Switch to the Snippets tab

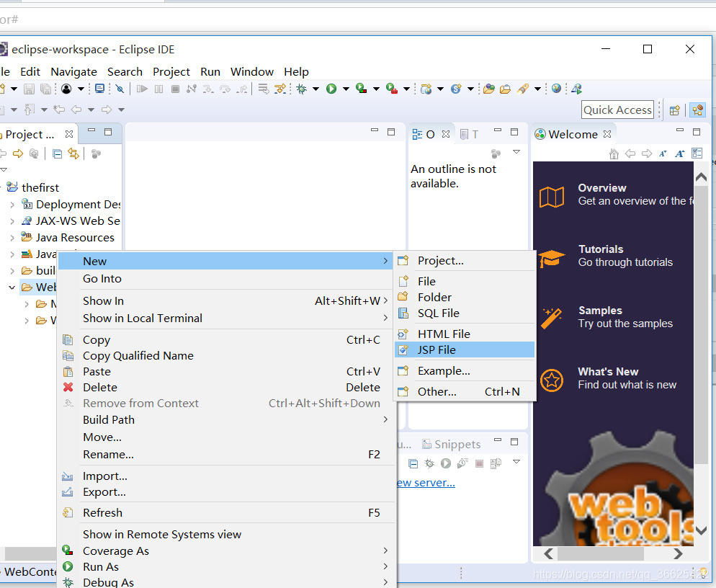tap(452, 444)
